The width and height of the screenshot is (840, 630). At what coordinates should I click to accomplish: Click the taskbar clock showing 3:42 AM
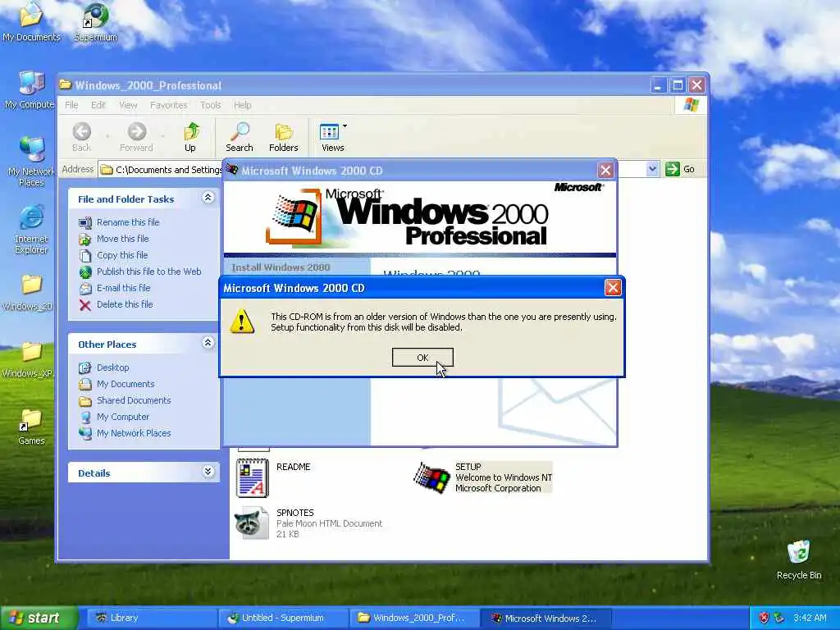810,618
